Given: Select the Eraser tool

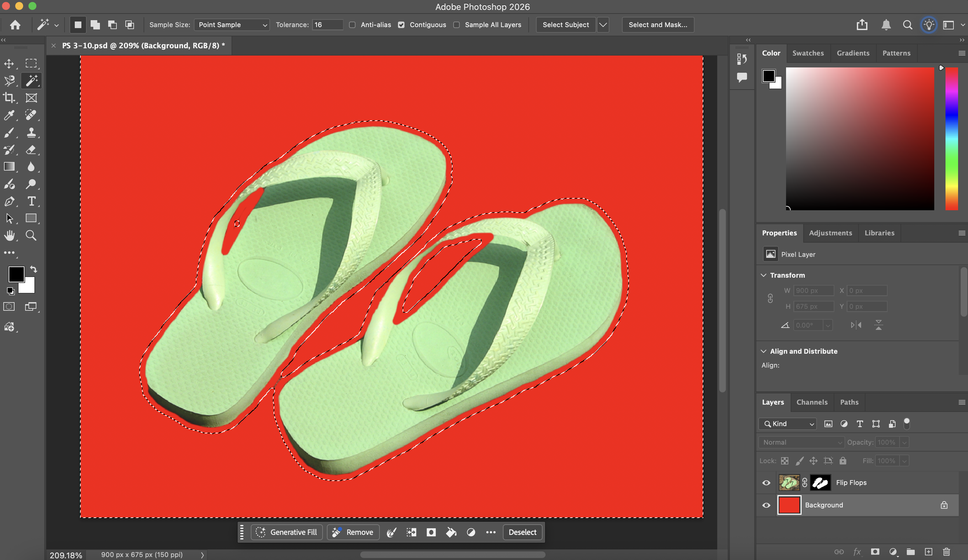Looking at the screenshot, I should coord(31,150).
